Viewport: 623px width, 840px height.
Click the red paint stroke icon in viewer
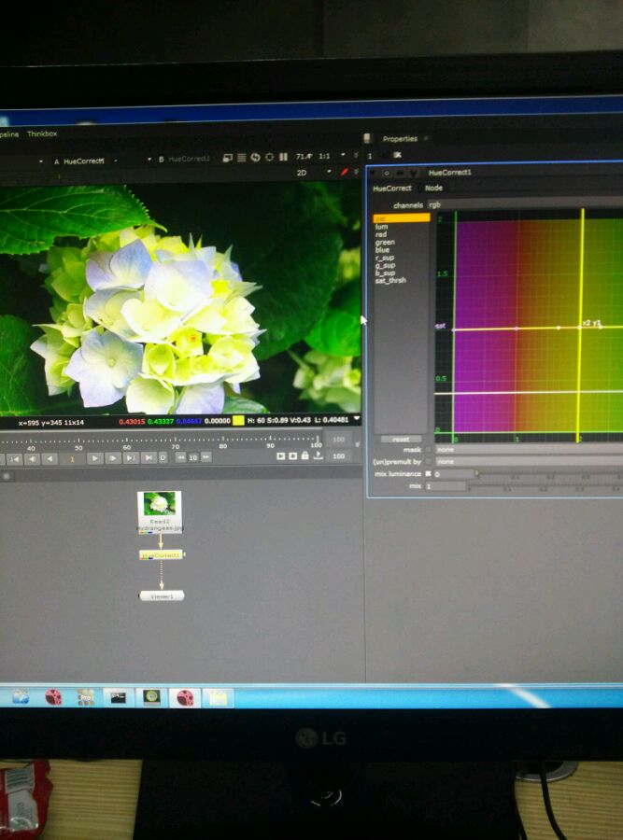click(x=345, y=172)
